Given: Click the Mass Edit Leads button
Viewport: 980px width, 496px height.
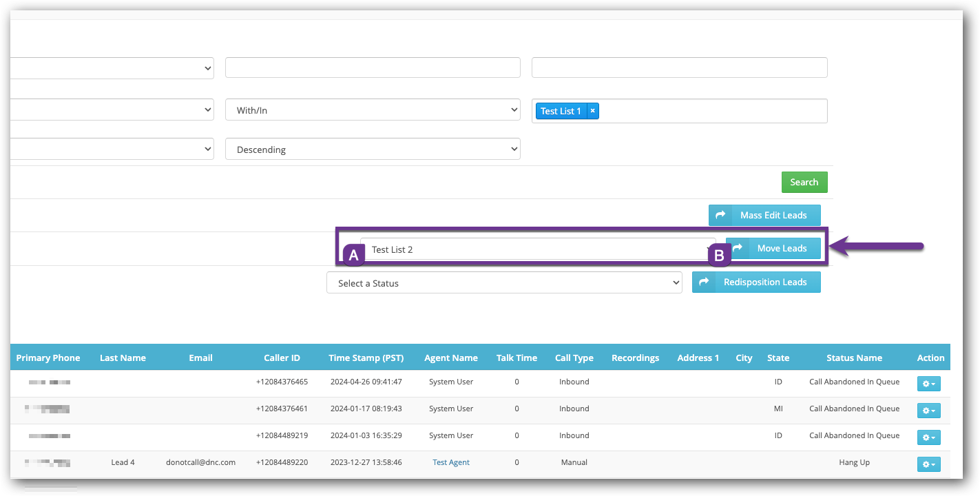Looking at the screenshot, I should 764,216.
